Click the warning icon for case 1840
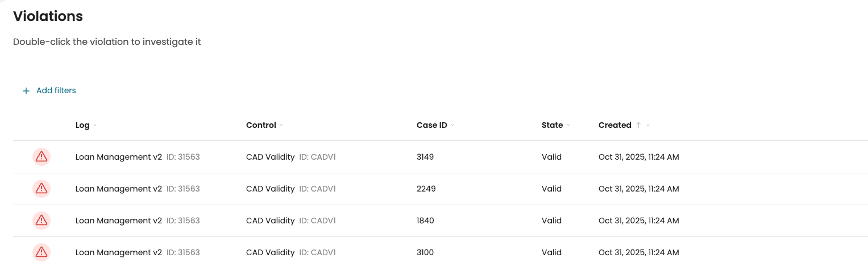This screenshot has width=868, height=266. point(41,221)
